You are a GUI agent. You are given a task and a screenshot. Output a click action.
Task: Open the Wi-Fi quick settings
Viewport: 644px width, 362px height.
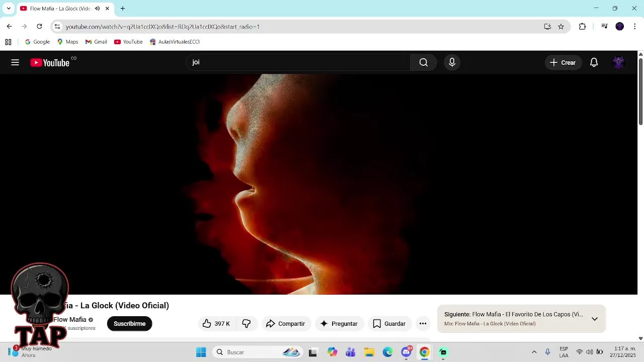(580, 352)
